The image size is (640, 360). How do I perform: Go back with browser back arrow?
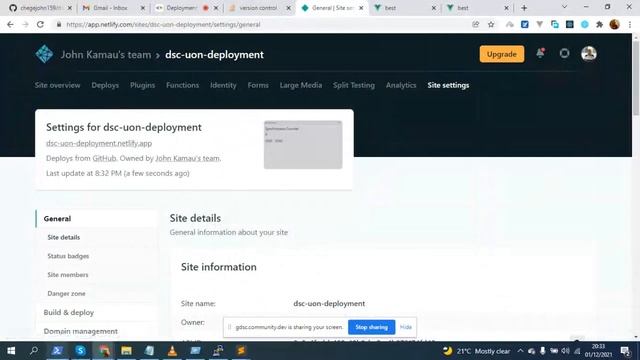10,24
